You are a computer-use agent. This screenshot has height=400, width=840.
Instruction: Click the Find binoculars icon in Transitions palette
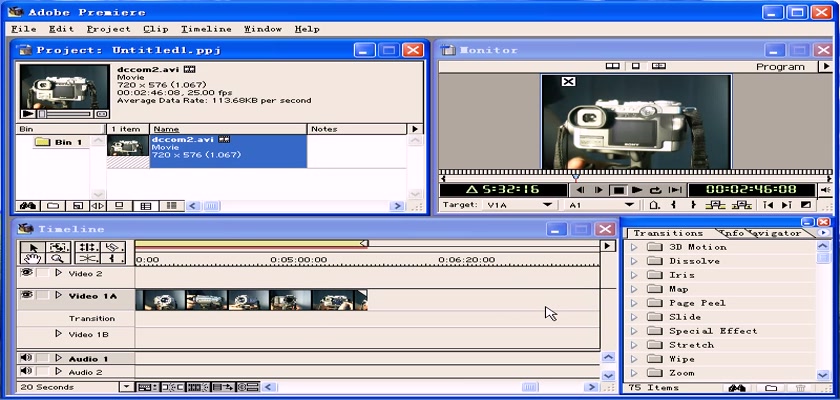(x=737, y=388)
